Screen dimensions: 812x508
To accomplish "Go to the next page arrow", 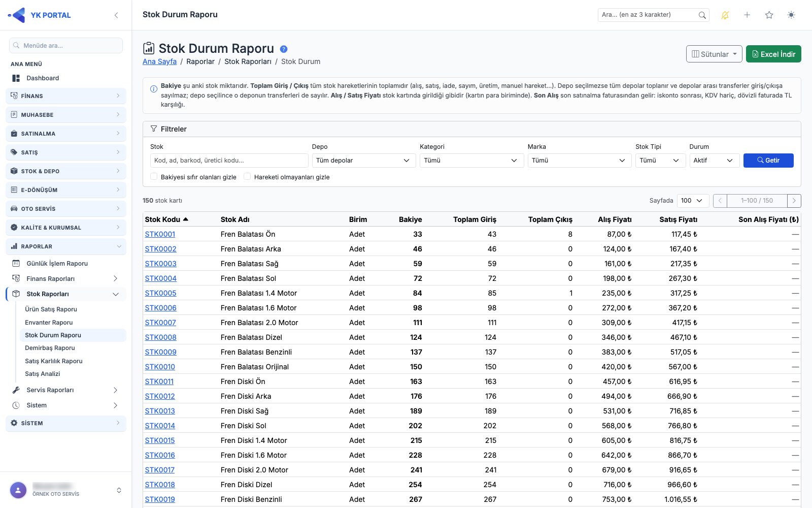I will point(794,201).
